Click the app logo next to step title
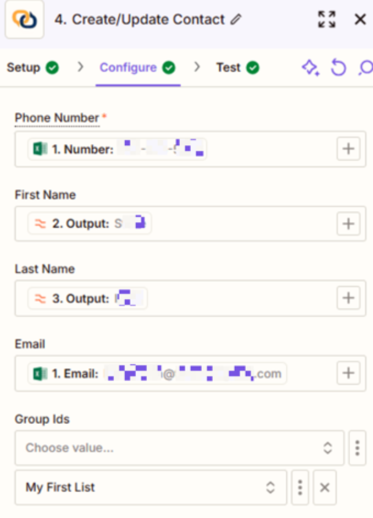The image size is (373, 518). click(x=24, y=20)
